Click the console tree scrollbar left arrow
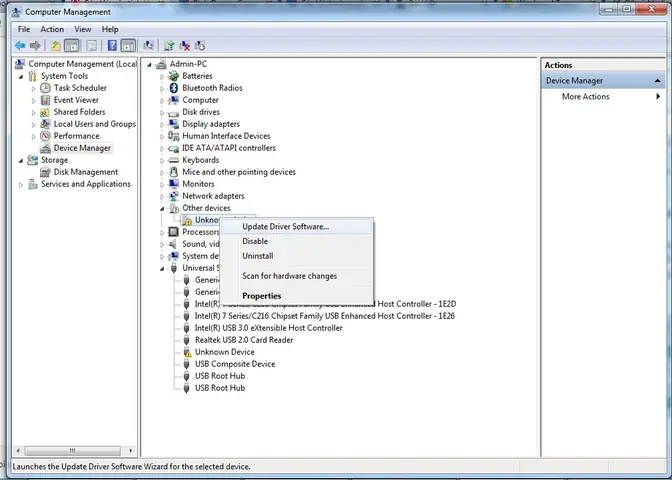 click(18, 450)
